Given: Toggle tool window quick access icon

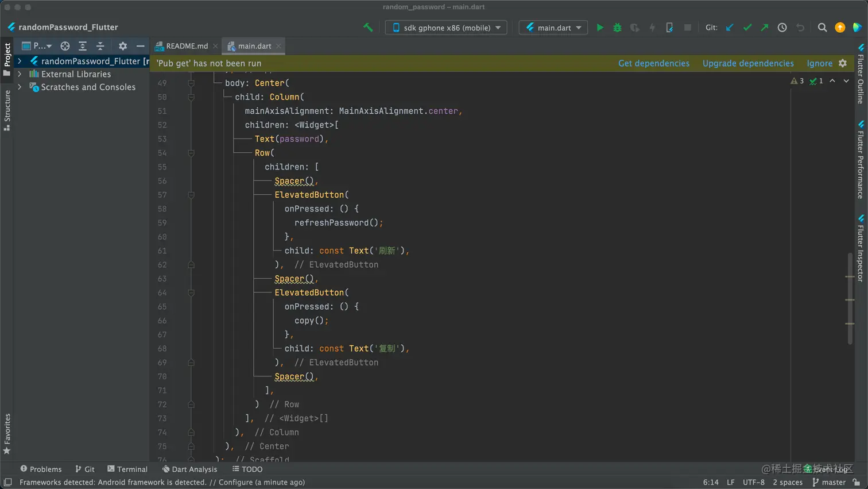Looking at the screenshot, I should point(7,483).
